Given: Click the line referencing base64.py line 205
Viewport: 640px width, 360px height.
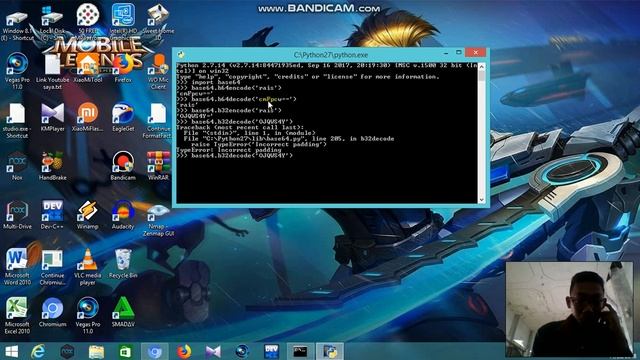Looking at the screenshot, I should pyautogui.click(x=289, y=139).
